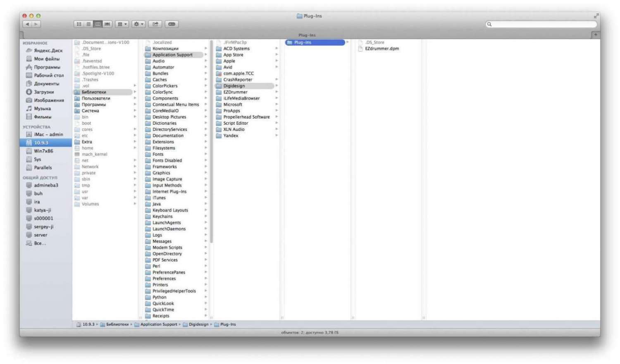620x364 pixels.
Task: Focus the Finder search field
Action: tap(541, 24)
